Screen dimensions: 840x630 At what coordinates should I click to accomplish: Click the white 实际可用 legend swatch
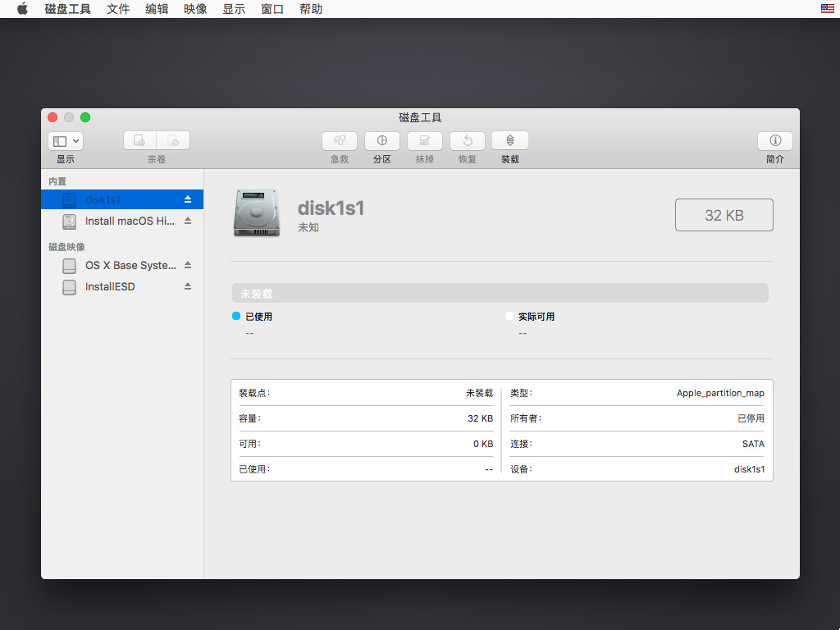pyautogui.click(x=509, y=316)
